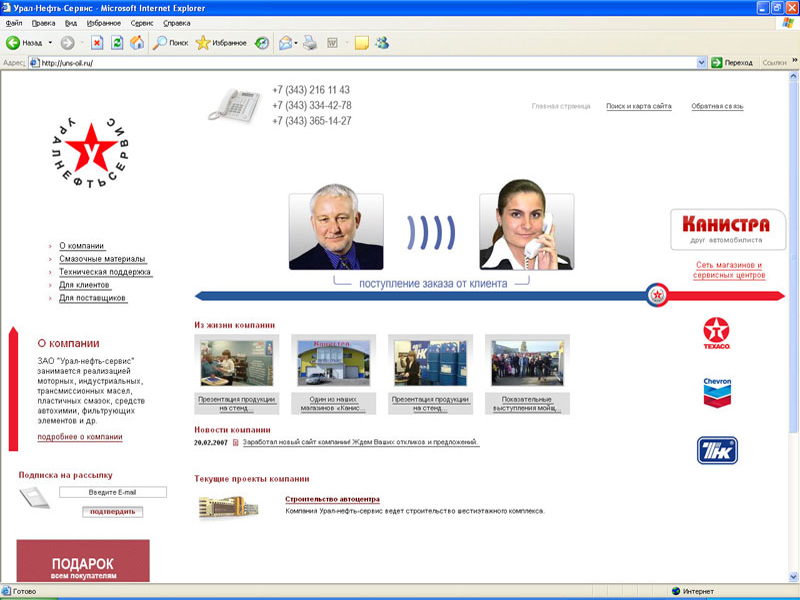Click the Переход go button
The height and width of the screenshot is (600, 800).
732,63
